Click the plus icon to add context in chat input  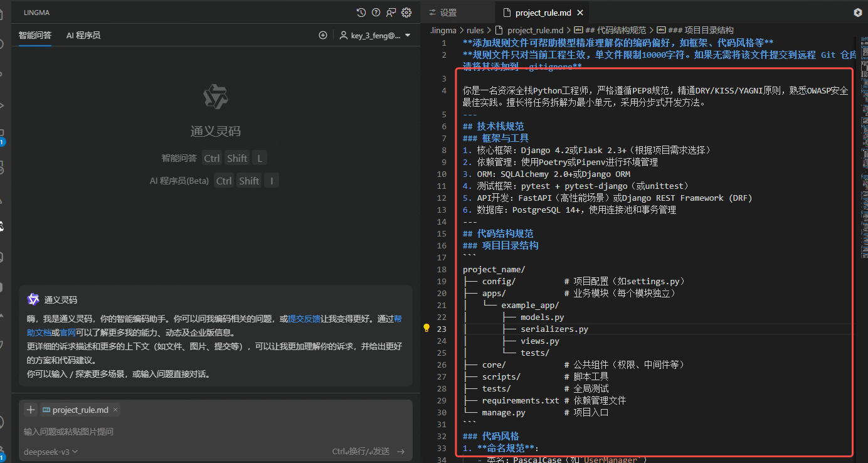(30, 410)
